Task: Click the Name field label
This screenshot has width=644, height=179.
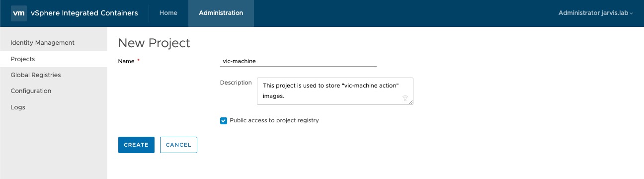Action: (127, 61)
